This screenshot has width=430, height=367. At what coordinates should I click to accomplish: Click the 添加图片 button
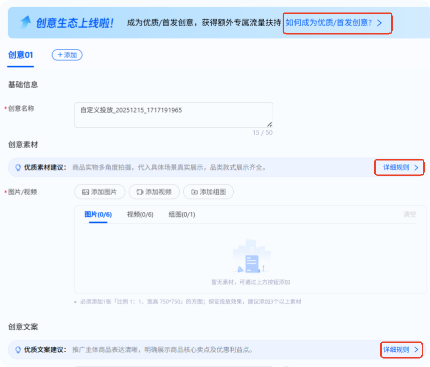pos(100,192)
